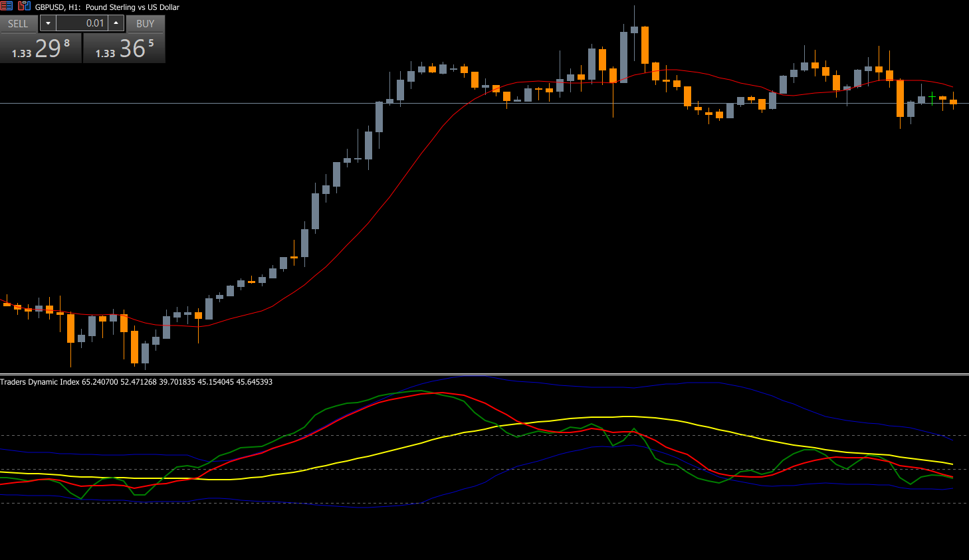Click the Traders Dynamic Index label
Image resolution: width=969 pixels, height=560 pixels.
(40, 382)
